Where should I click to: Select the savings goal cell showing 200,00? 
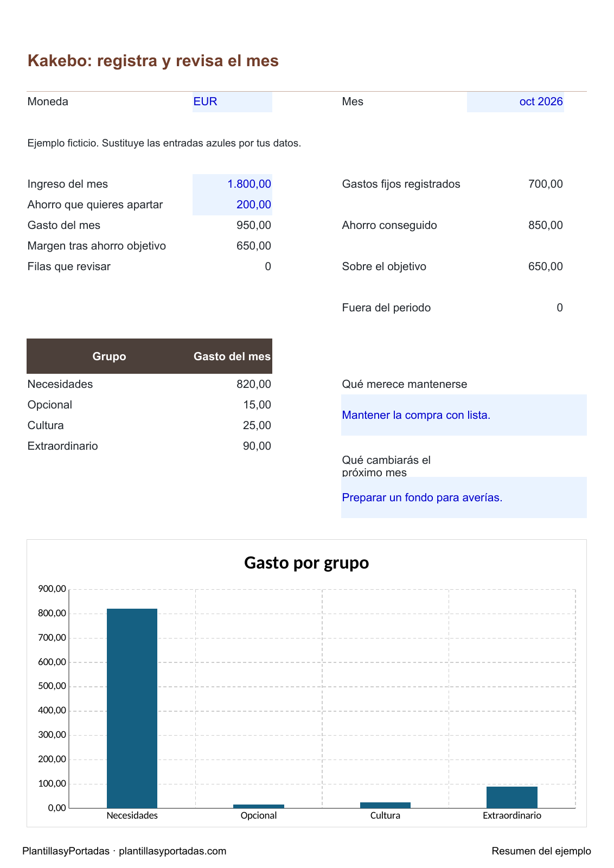[x=232, y=205]
